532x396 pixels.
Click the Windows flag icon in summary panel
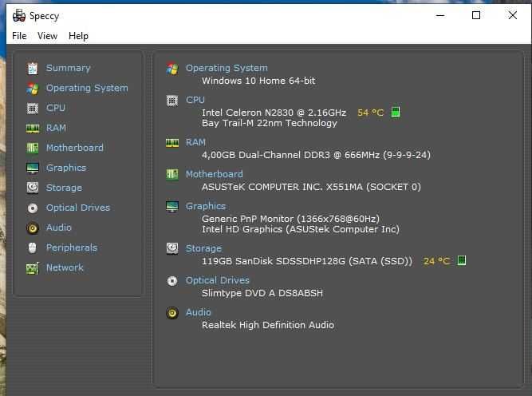(x=172, y=69)
